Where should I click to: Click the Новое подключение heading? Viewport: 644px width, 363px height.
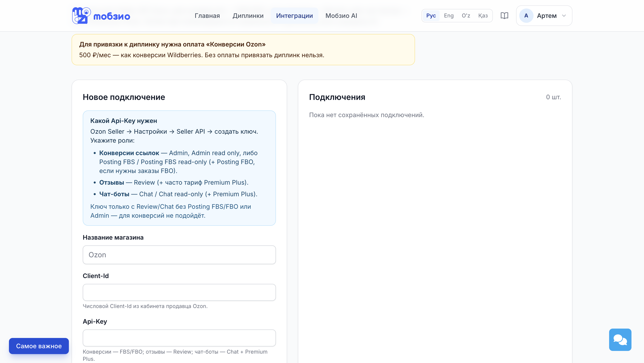pos(124,97)
